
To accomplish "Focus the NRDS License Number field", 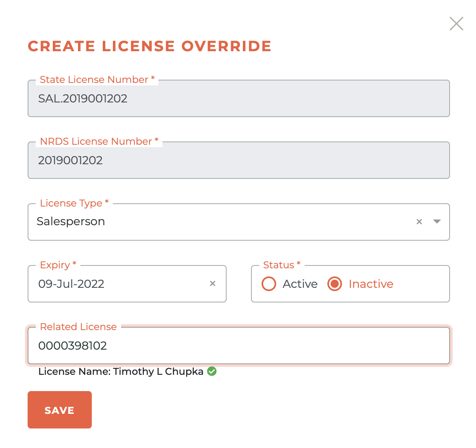I will 238,161.
